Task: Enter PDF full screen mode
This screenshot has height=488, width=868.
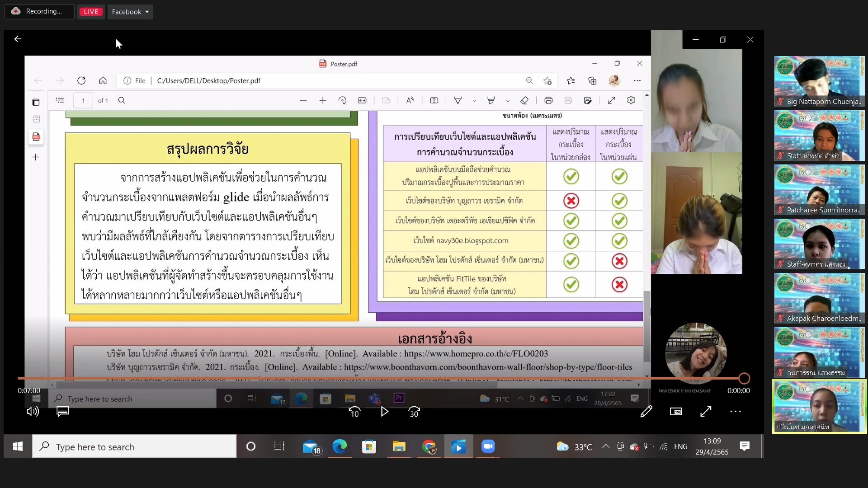Action: click(x=612, y=100)
